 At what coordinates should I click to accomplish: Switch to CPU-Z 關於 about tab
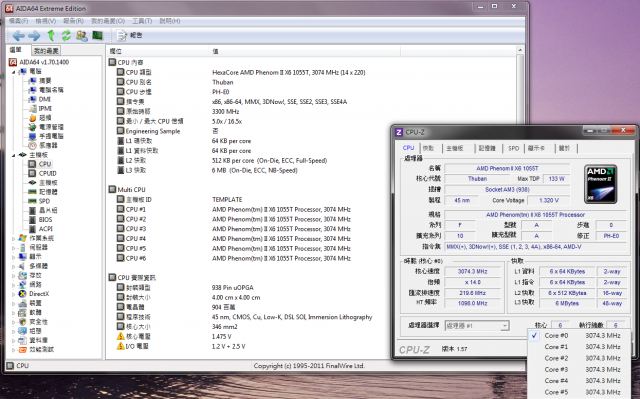tap(564, 148)
